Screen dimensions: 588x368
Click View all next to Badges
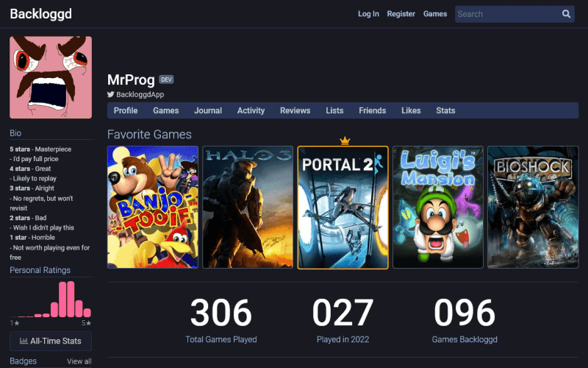79,361
